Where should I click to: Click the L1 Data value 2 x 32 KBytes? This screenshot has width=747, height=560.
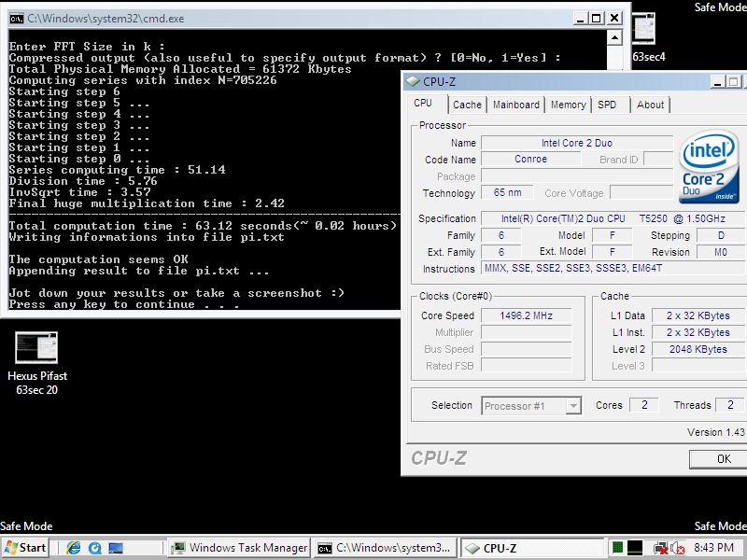tap(698, 315)
